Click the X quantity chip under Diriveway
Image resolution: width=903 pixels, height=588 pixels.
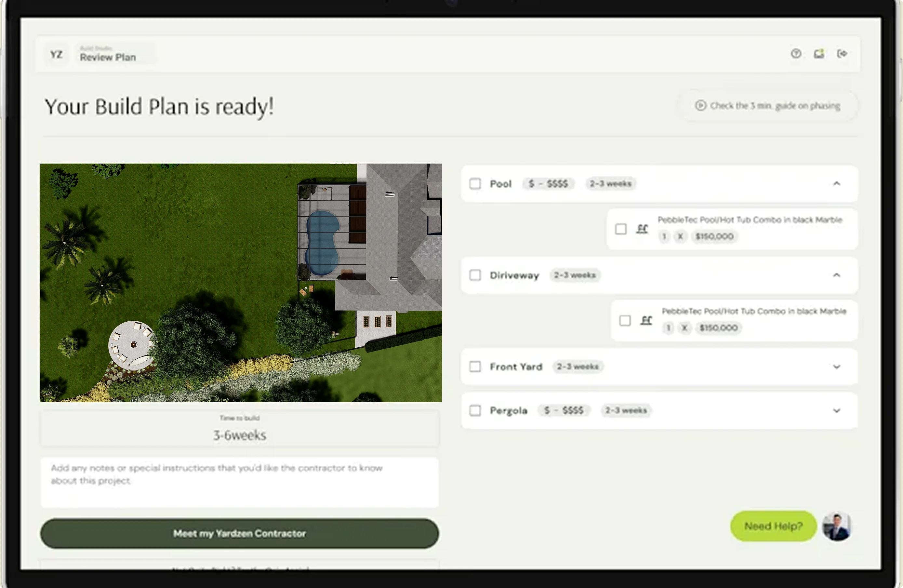pos(684,328)
